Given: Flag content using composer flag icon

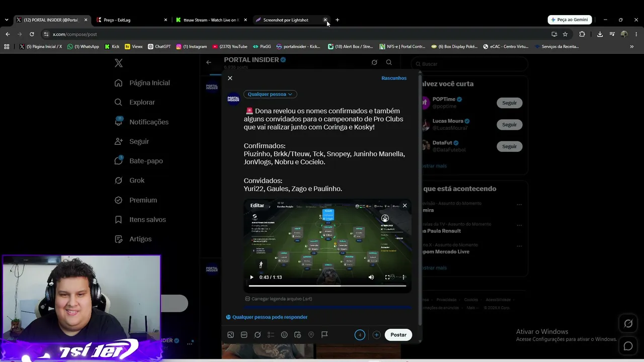Looking at the screenshot, I should [x=325, y=335].
